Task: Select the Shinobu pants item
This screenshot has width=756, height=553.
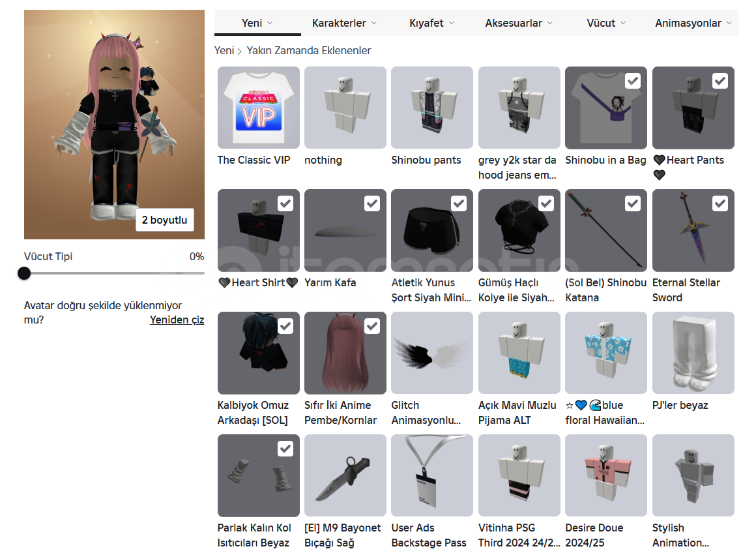Action: [432, 108]
